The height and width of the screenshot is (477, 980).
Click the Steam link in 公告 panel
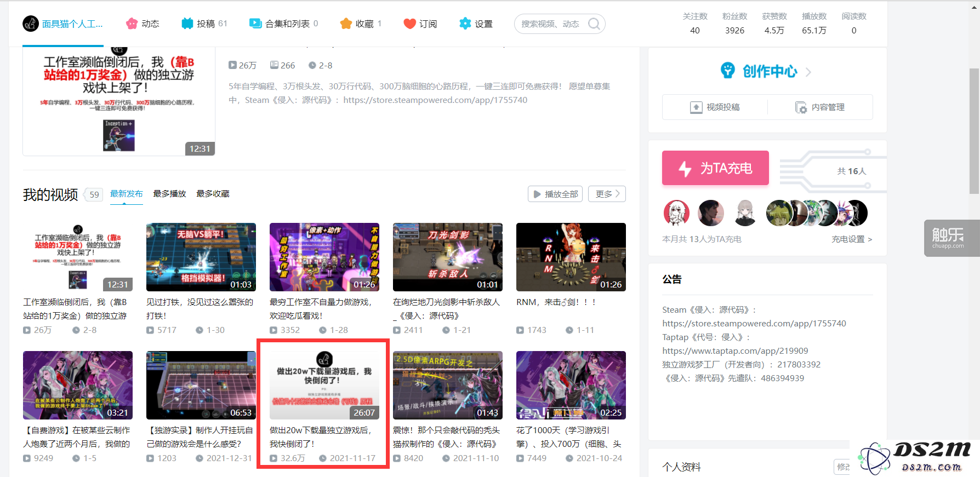pyautogui.click(x=754, y=324)
